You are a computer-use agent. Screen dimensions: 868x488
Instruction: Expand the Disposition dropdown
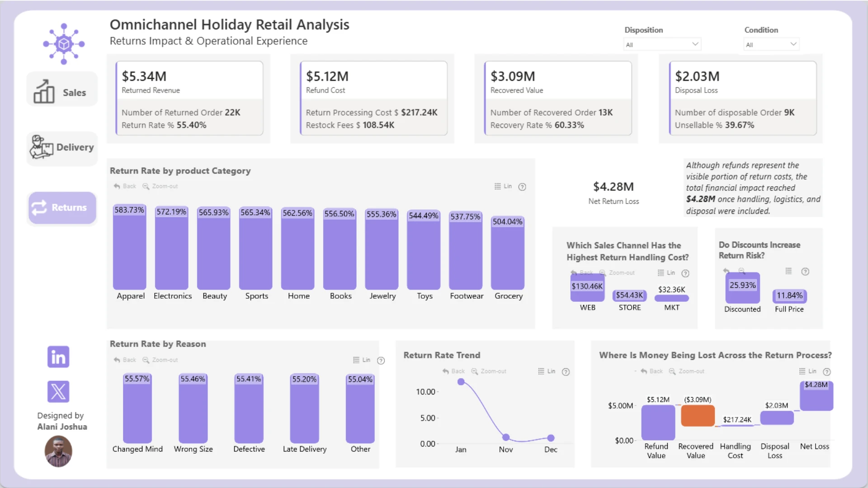(662, 44)
